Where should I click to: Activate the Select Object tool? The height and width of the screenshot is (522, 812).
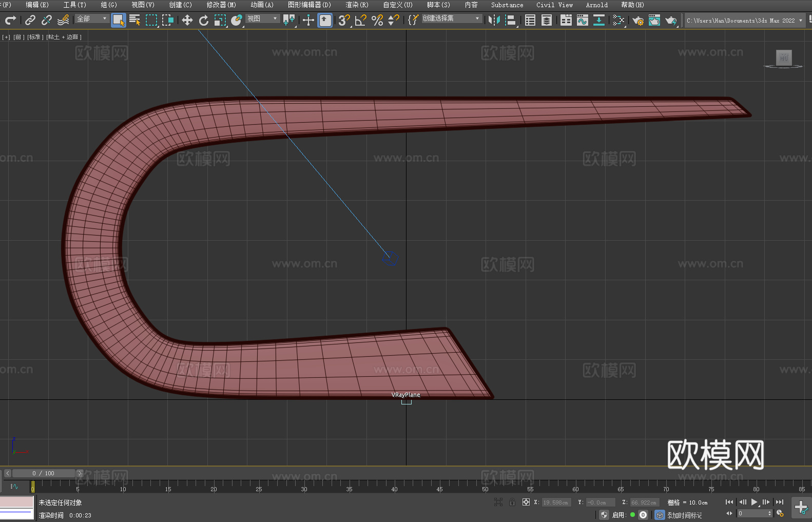119,20
